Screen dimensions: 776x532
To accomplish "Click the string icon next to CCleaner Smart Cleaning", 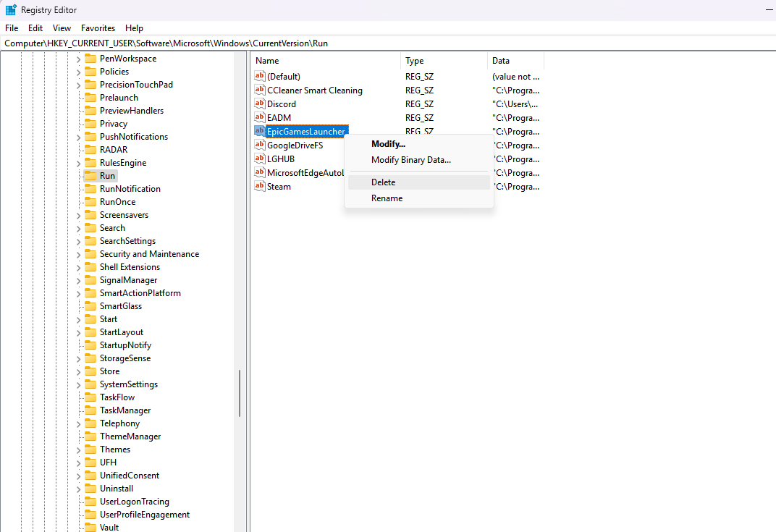I will point(260,90).
